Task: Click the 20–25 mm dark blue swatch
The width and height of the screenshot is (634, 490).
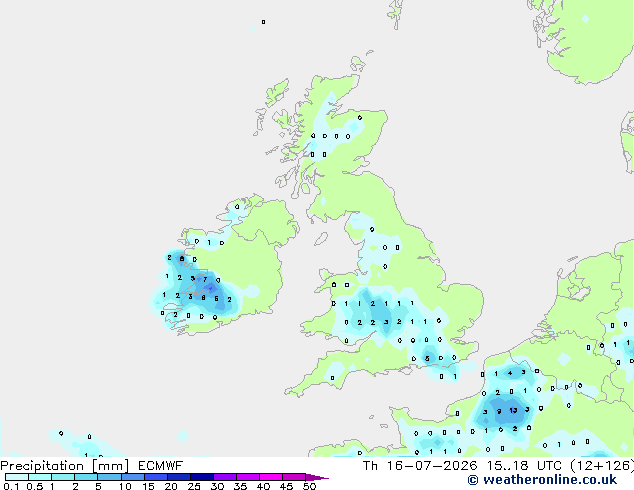Action: 179,477
